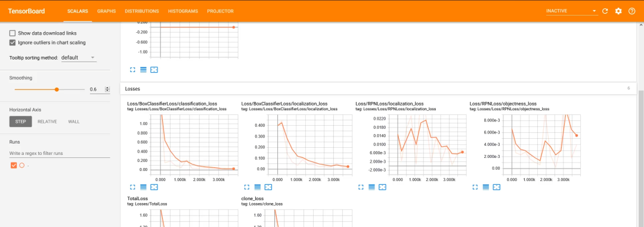Fit domain on RPNLoss localization_loss chart
Image resolution: width=644 pixels, height=227 pixels.
(382, 186)
